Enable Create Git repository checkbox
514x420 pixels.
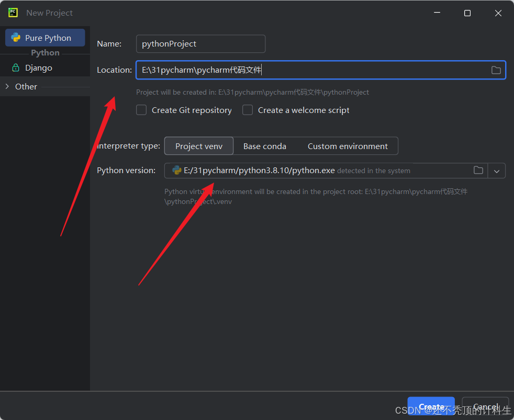tap(141, 110)
